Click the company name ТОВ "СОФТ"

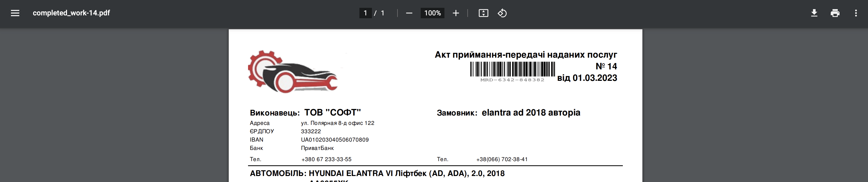coord(332,113)
